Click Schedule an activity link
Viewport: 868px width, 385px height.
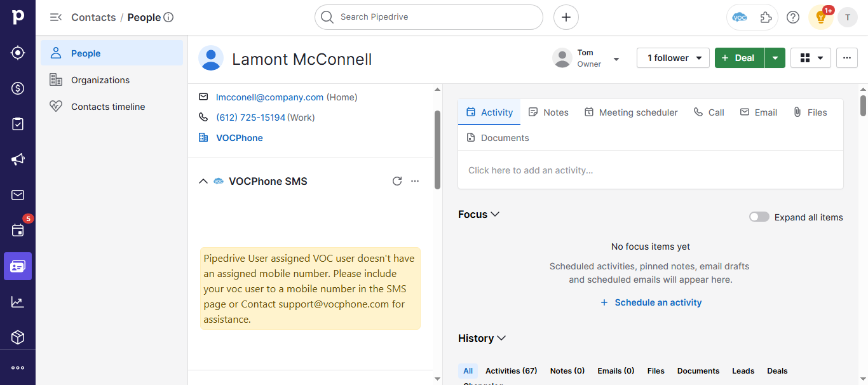pos(651,302)
